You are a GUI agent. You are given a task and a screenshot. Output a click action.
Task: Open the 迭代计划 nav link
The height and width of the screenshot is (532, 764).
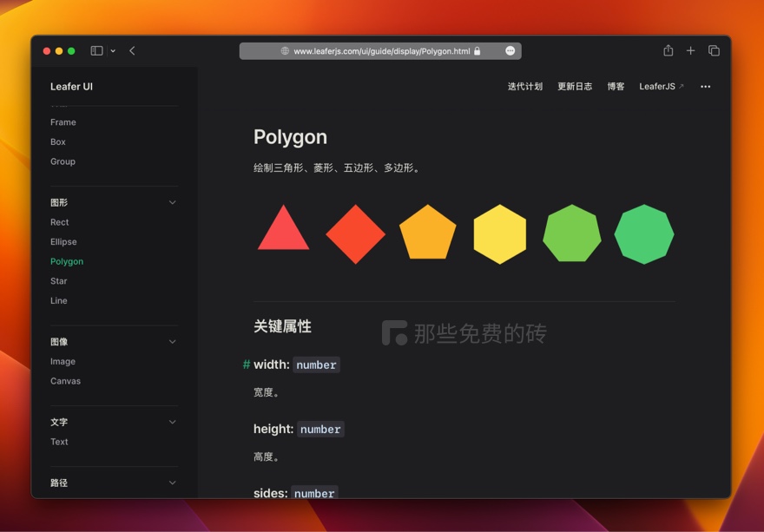click(524, 86)
